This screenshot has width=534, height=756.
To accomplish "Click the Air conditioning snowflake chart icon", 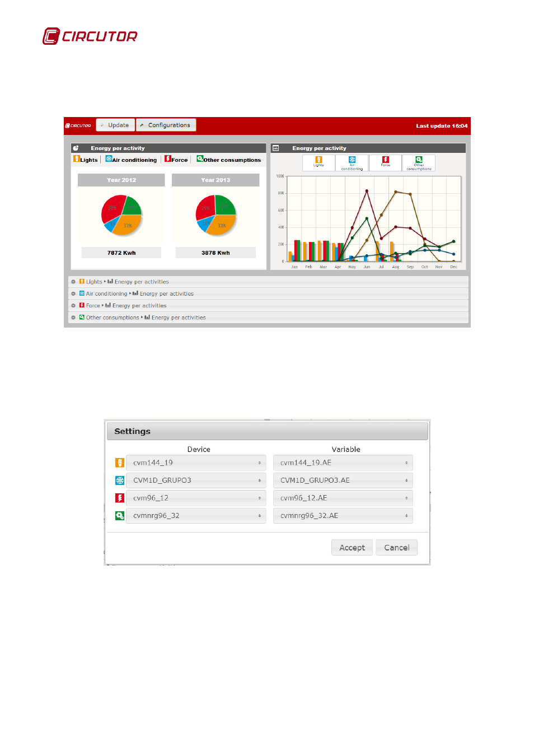I will click(352, 160).
